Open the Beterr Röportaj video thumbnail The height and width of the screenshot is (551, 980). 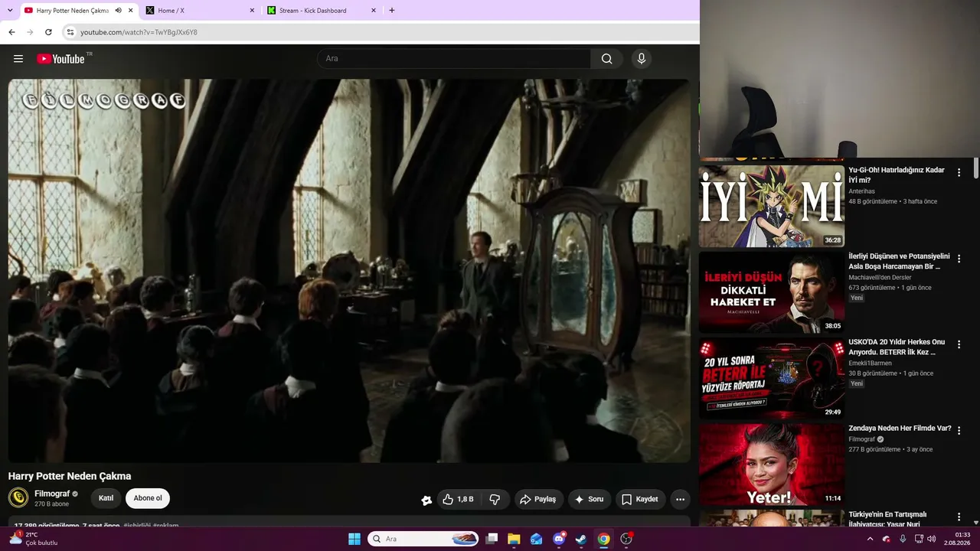772,378
